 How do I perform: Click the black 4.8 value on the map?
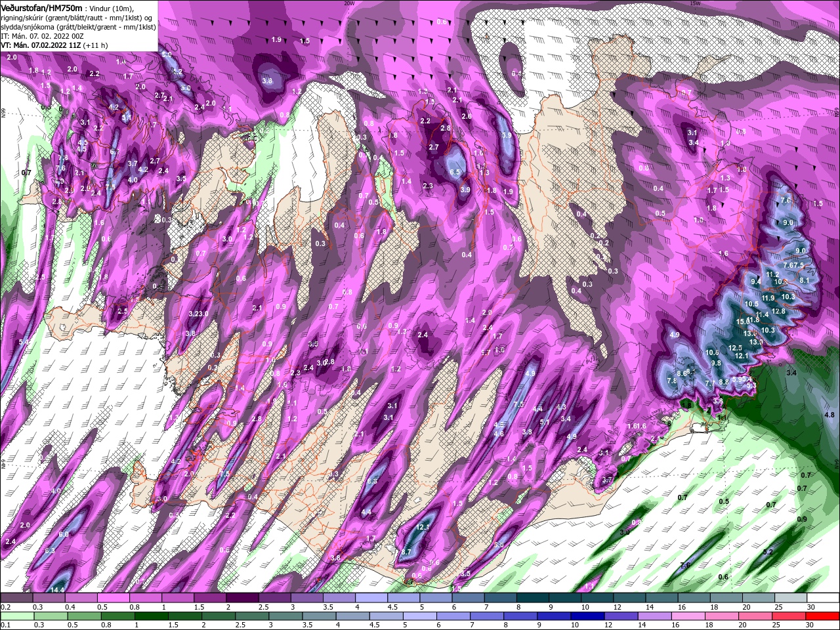[x=829, y=415]
